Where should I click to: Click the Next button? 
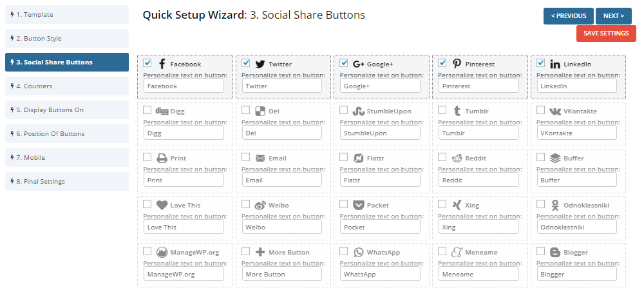613,16
